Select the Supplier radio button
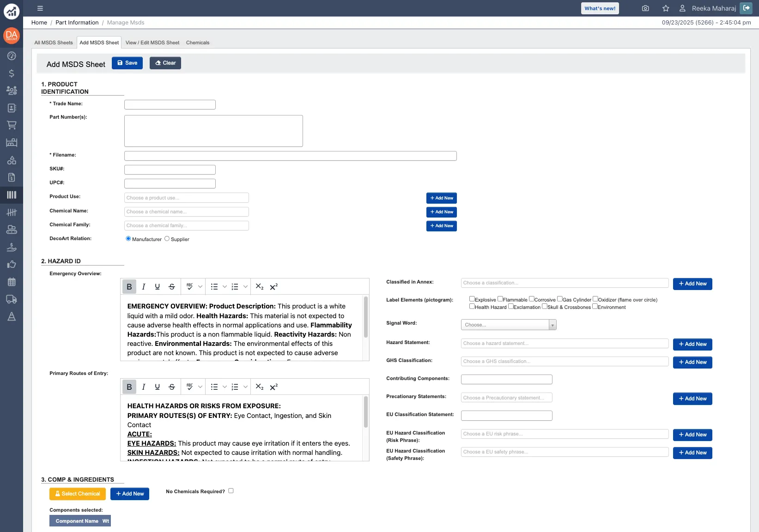This screenshot has height=532, width=759. (x=167, y=239)
